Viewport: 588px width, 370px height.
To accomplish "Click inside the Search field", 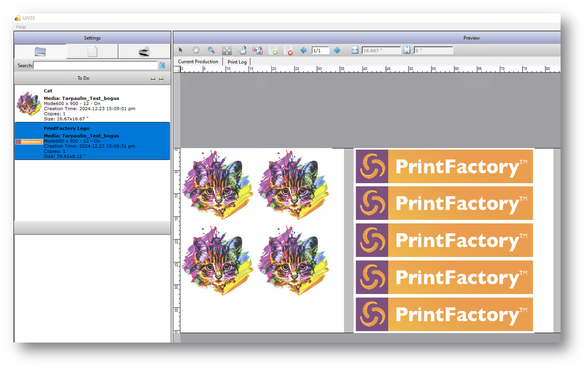I will coord(95,65).
